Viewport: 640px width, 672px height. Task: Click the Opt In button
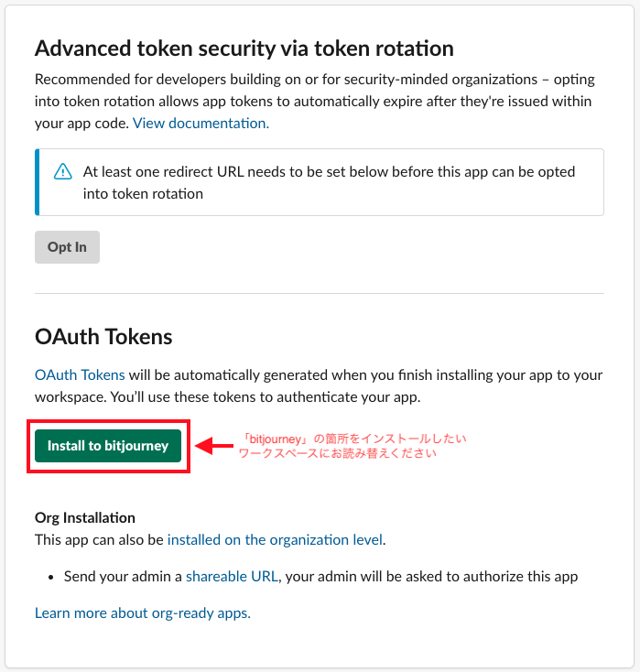(68, 247)
